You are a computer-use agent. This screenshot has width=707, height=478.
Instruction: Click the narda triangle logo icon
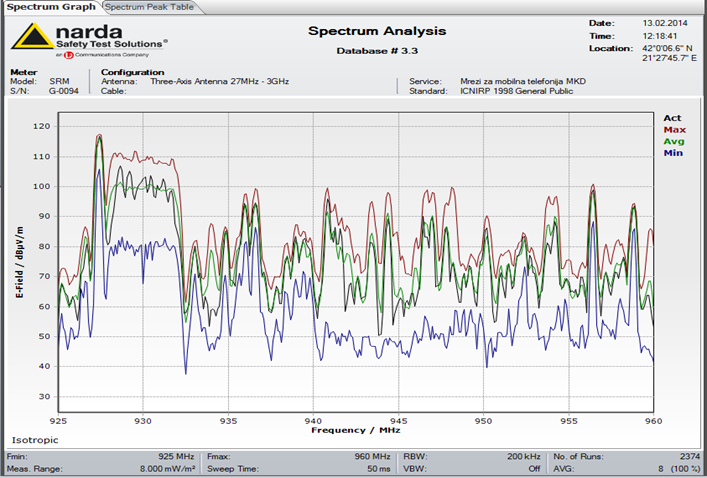pyautogui.click(x=28, y=38)
